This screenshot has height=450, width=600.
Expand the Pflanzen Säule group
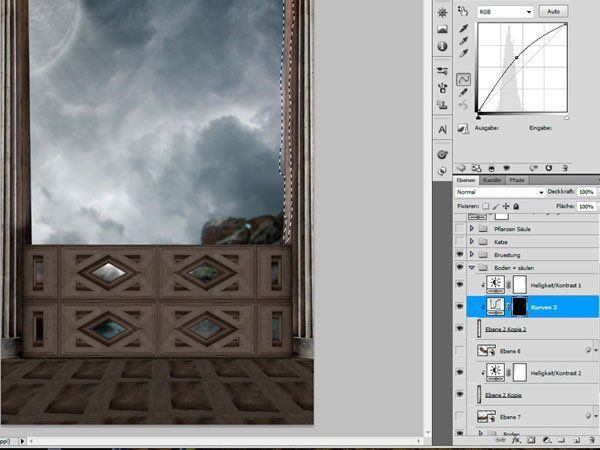click(471, 229)
